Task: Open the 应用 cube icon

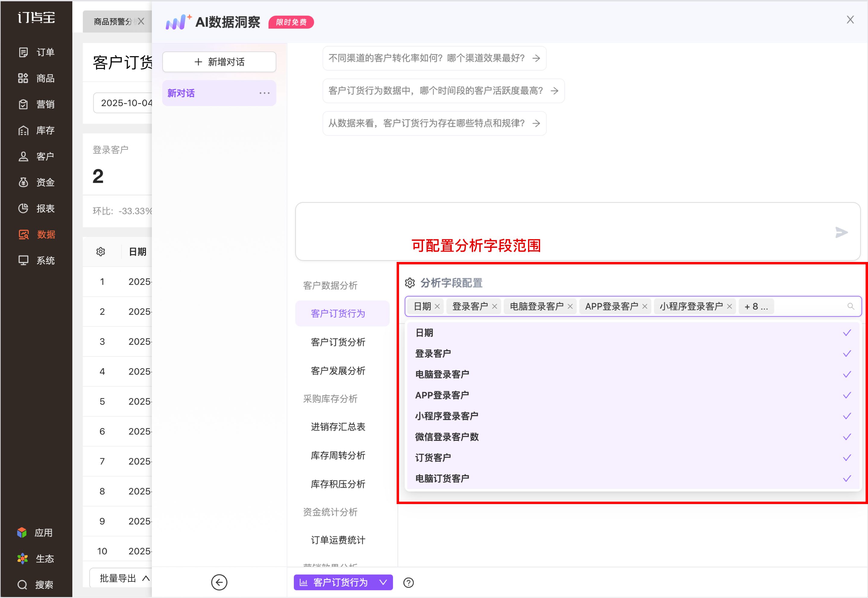Action: pyautogui.click(x=22, y=532)
